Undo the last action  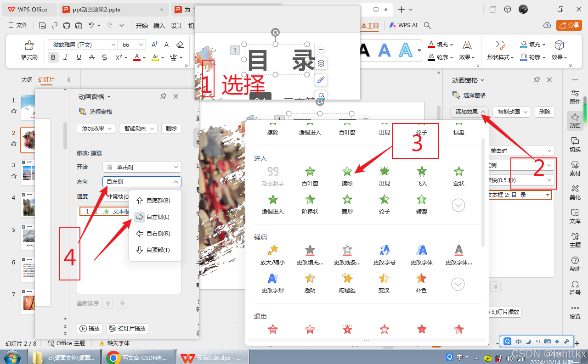91,25
